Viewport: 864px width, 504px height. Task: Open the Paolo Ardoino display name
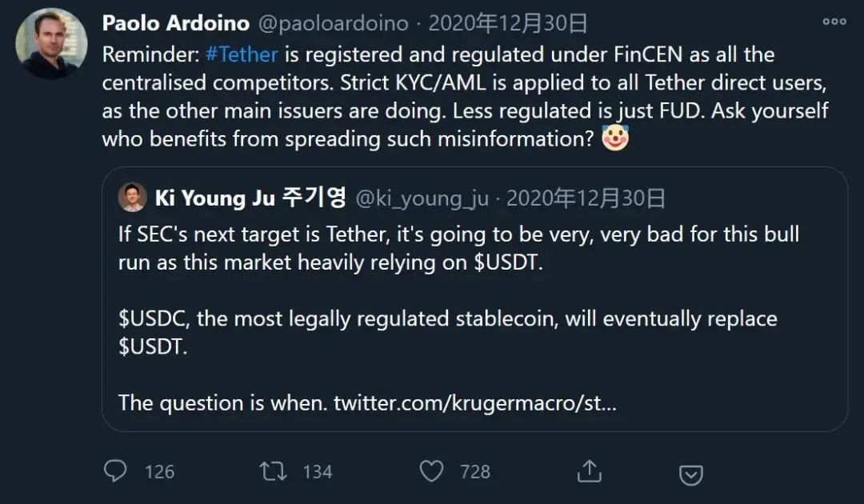click(175, 23)
